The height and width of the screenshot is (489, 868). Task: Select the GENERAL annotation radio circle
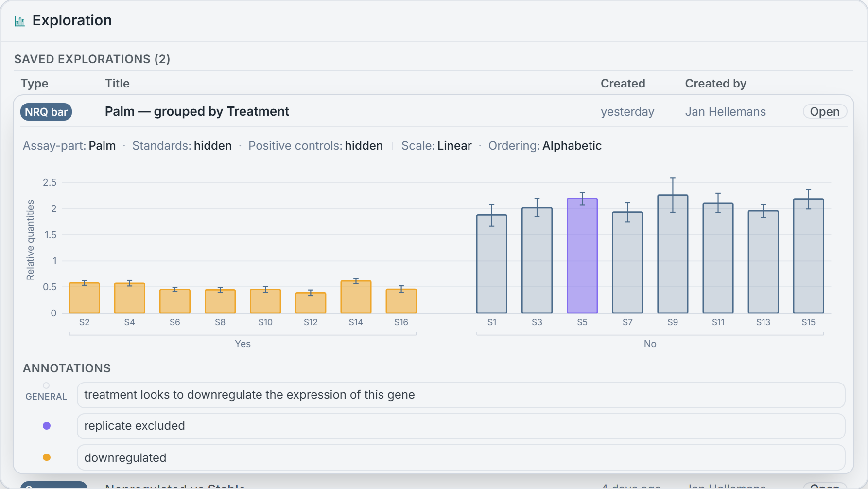pyautogui.click(x=46, y=385)
